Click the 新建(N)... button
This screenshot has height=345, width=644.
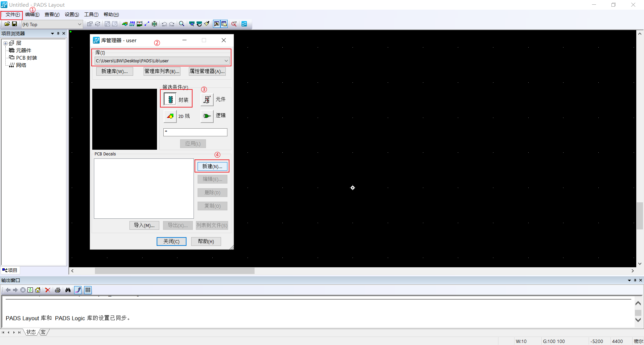pos(212,166)
